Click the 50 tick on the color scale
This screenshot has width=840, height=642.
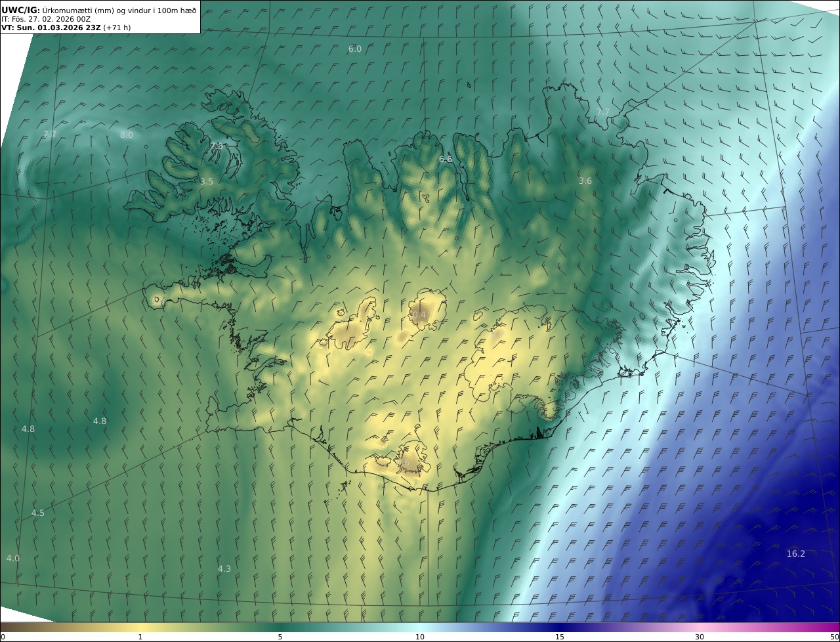(x=835, y=637)
